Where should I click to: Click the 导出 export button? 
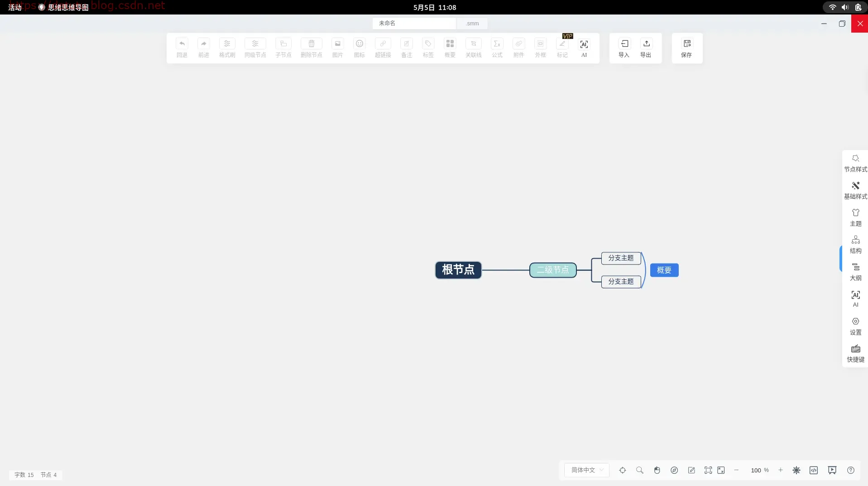pos(646,48)
